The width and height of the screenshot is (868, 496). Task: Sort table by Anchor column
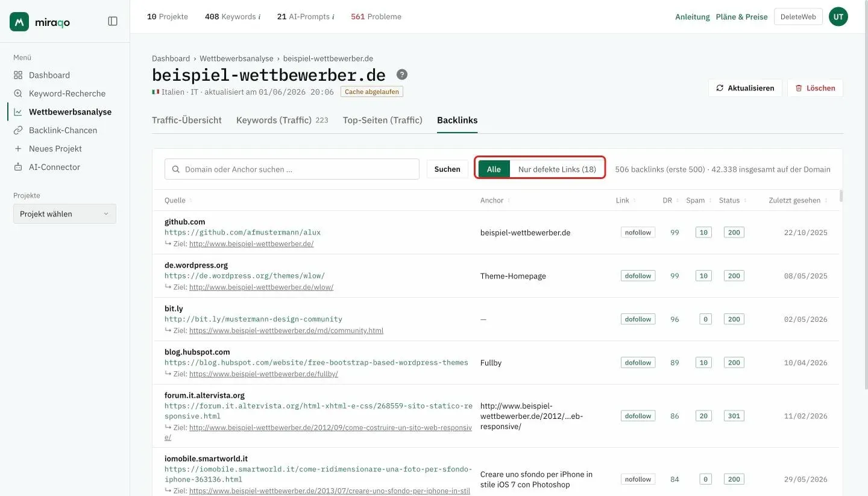[494, 201]
